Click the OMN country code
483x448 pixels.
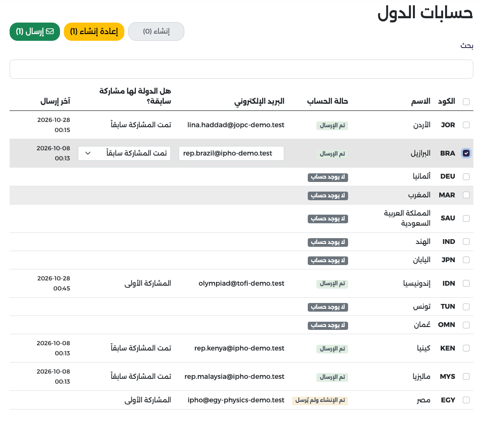tap(447, 325)
